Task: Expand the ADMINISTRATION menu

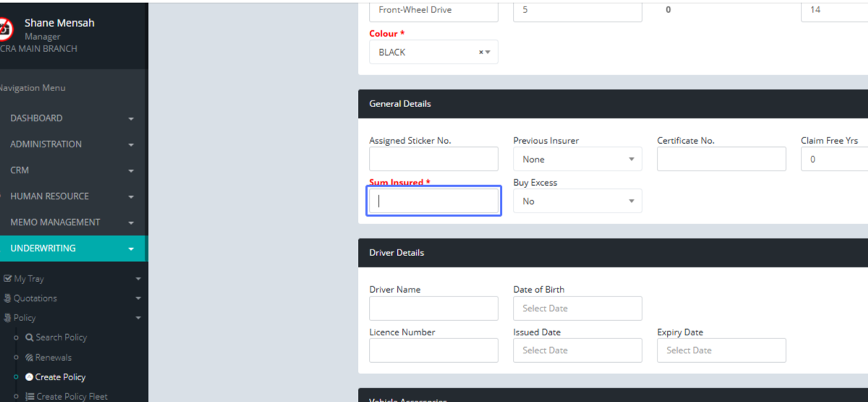Action: (46, 144)
